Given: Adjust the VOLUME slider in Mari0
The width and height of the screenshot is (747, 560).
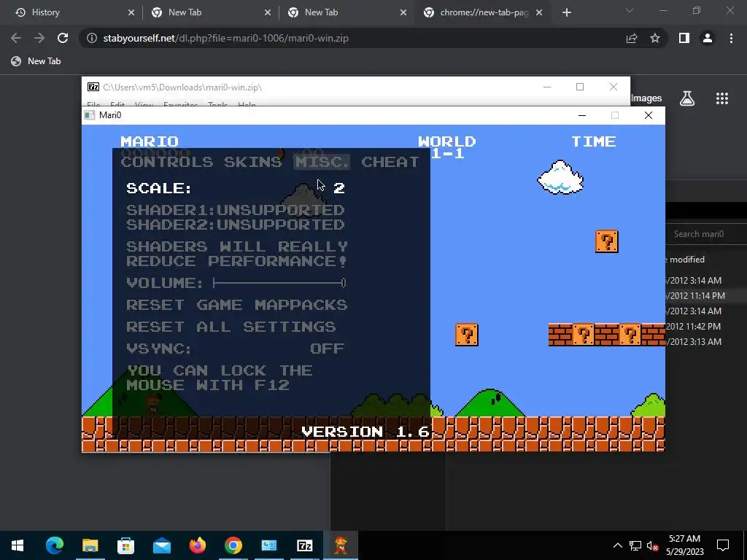Looking at the screenshot, I should click(279, 283).
